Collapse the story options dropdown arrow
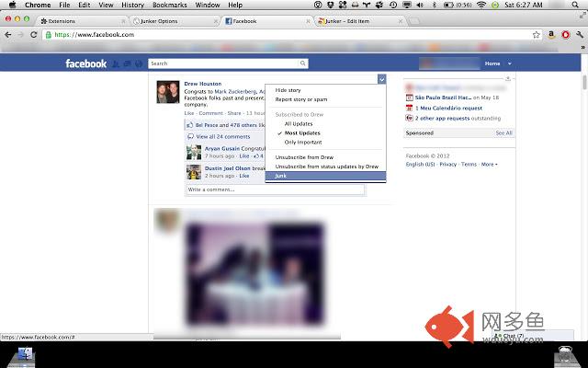 [x=381, y=80]
